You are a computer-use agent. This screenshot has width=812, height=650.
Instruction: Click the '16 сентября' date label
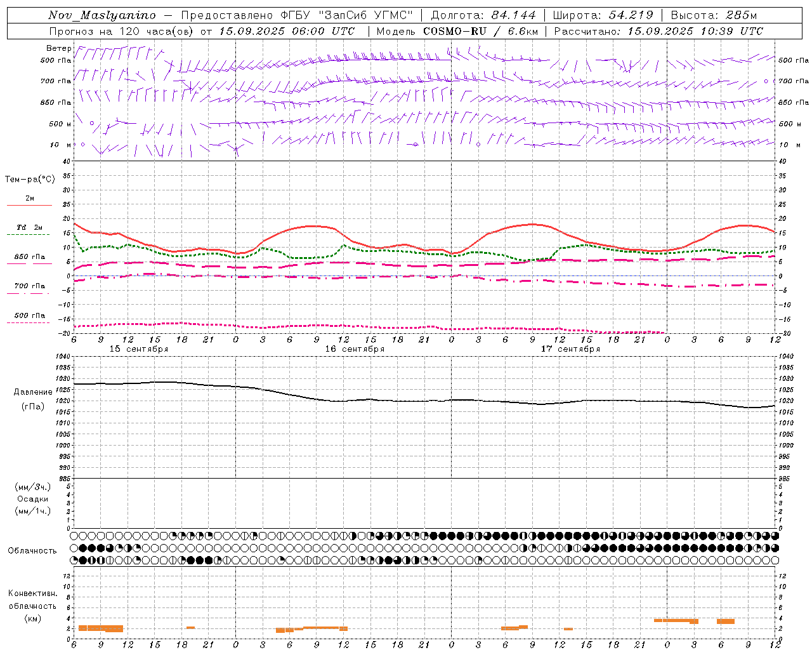coord(355,349)
